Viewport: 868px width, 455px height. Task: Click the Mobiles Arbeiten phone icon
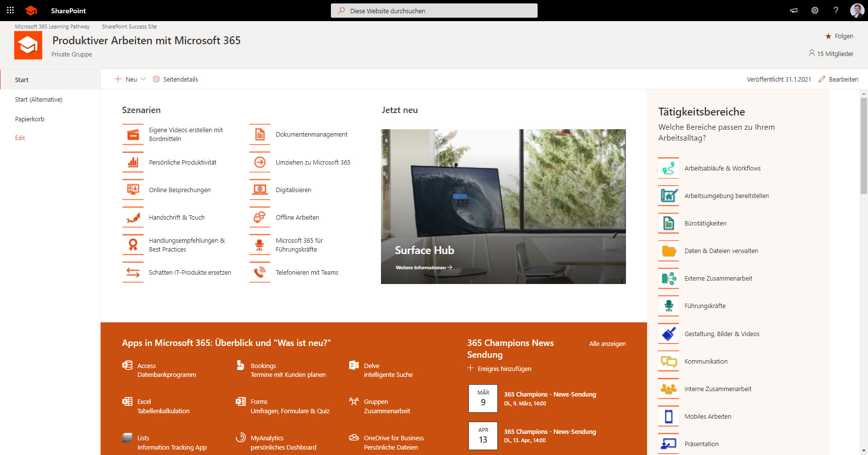(669, 416)
